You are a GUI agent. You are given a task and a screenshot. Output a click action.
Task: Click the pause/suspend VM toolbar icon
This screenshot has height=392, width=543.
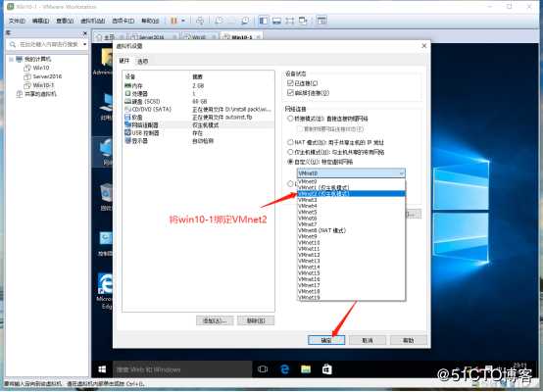point(173,21)
